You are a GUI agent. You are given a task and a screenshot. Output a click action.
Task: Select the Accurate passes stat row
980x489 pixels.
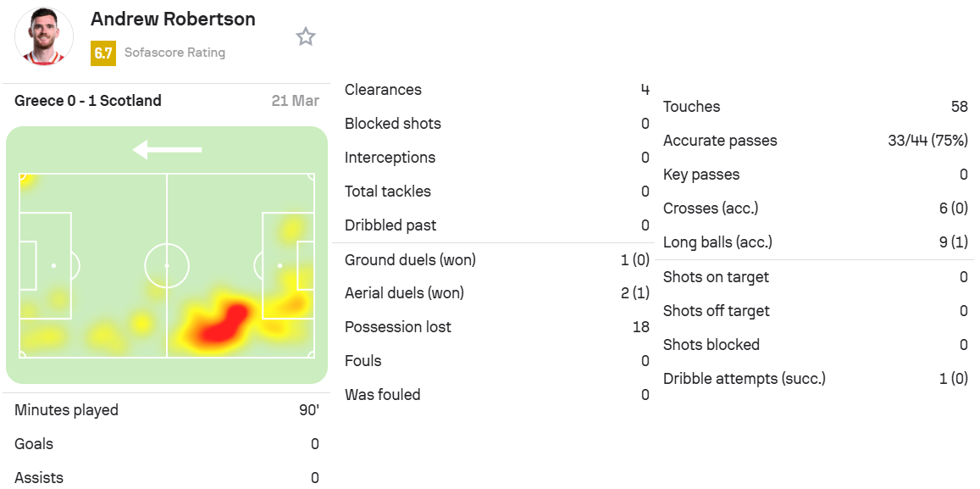(x=816, y=141)
